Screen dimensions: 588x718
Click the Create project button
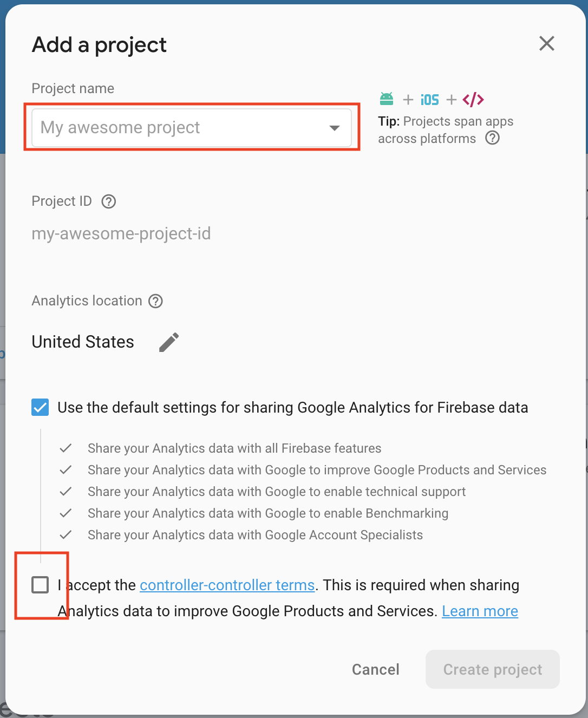pyautogui.click(x=493, y=669)
